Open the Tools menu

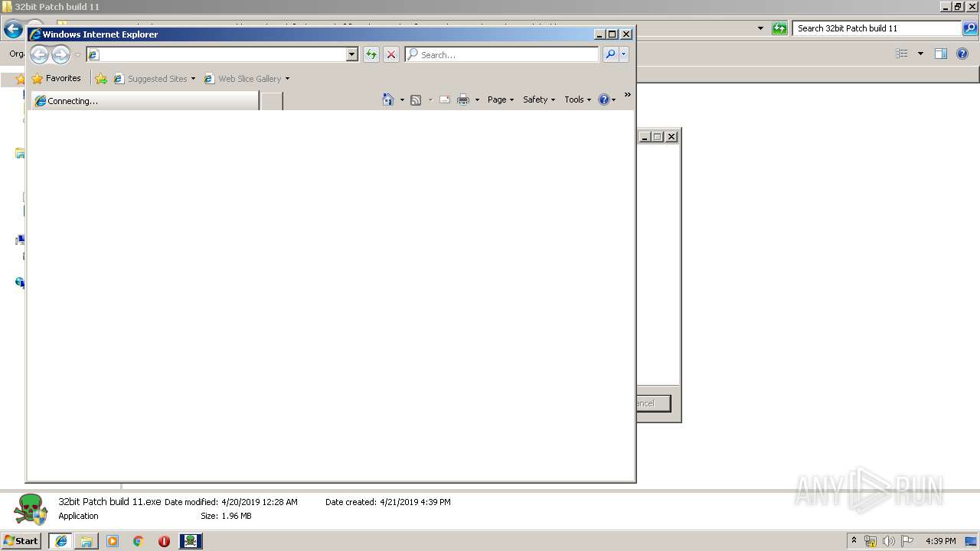point(578,99)
